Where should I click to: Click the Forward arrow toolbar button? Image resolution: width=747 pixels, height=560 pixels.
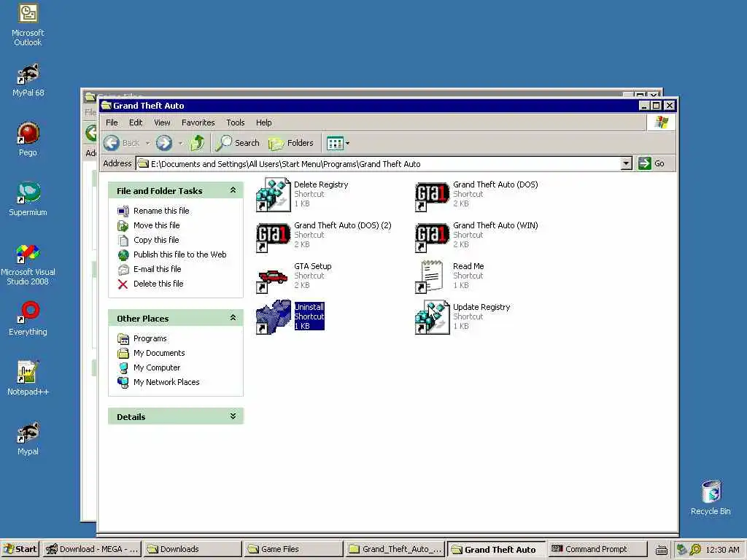(164, 143)
